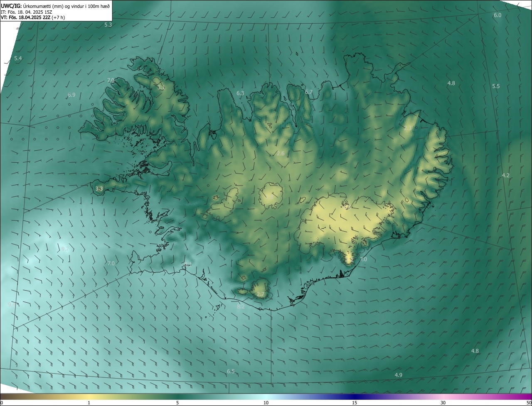Click the 4.2 precipitation value label
532x406 pixels.
(x=505, y=176)
